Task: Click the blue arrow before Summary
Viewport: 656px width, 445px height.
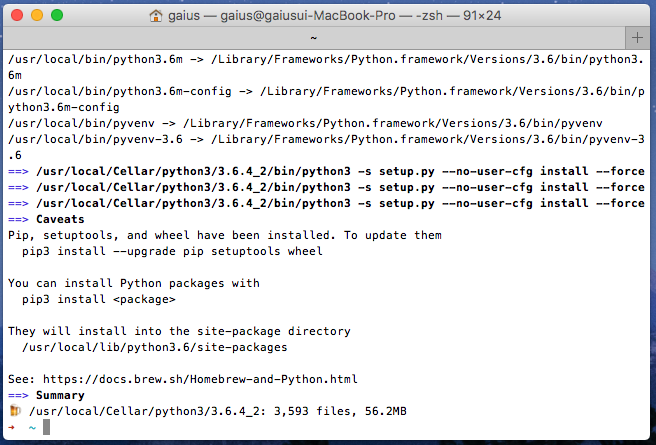Action: click(20, 395)
